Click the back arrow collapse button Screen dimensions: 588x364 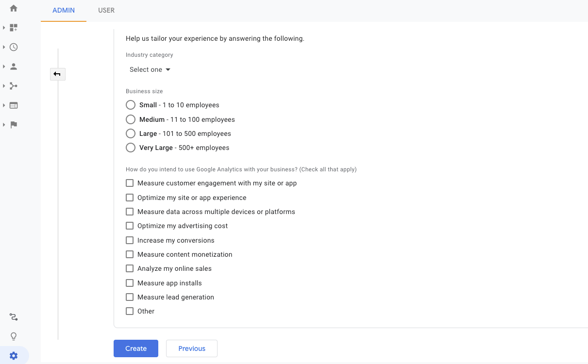coord(57,74)
